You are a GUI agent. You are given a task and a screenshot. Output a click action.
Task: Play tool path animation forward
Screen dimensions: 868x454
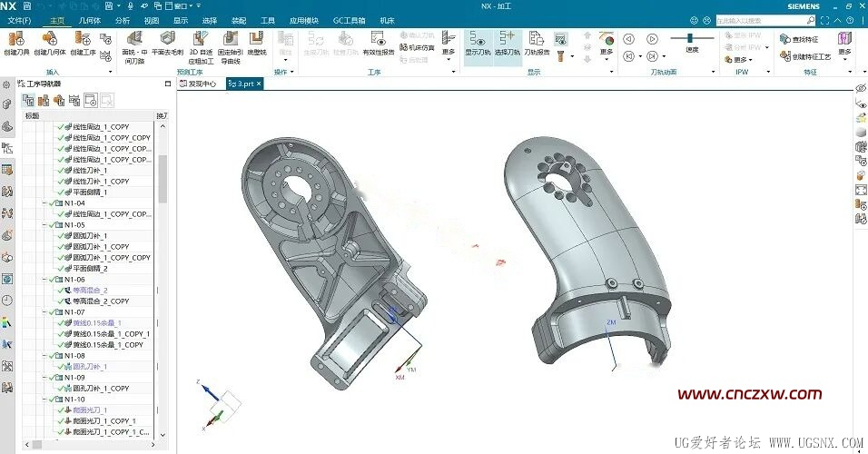click(652, 39)
